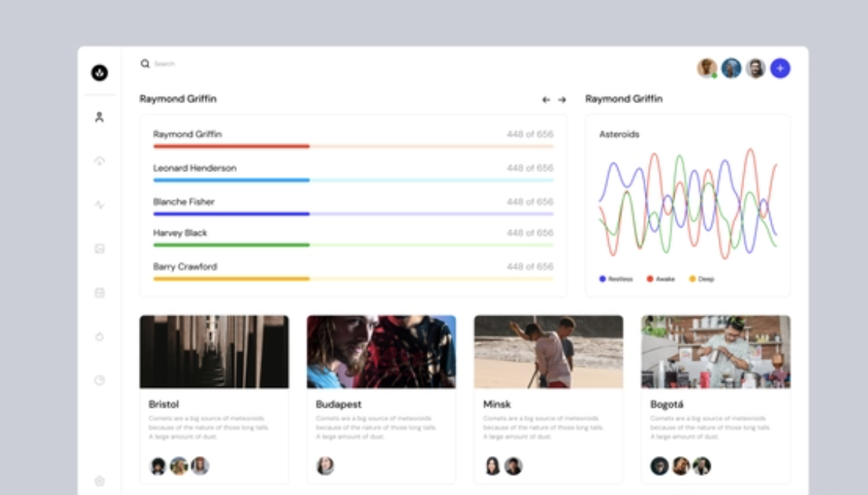Select the Leonard Henderson row
This screenshot has width=868, height=495.
[x=195, y=168]
